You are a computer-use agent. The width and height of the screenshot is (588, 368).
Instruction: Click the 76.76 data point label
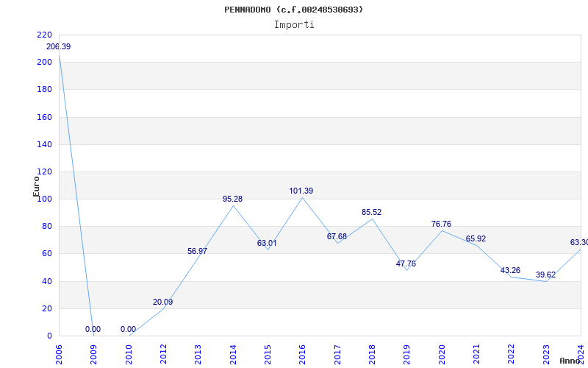[442, 224]
